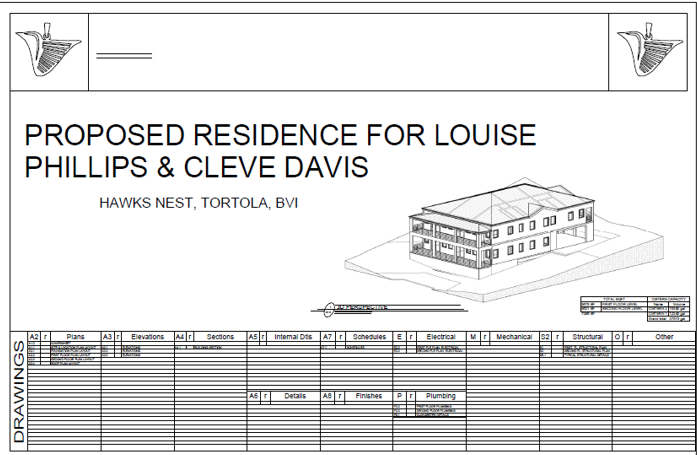Click the Details column header
Image resolution: width=697 pixels, height=455 pixels.
click(x=294, y=396)
